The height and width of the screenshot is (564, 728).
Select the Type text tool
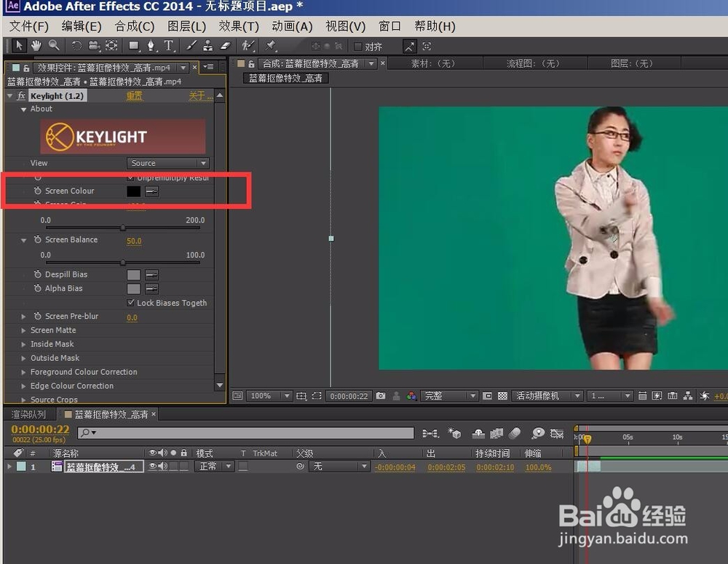[169, 46]
